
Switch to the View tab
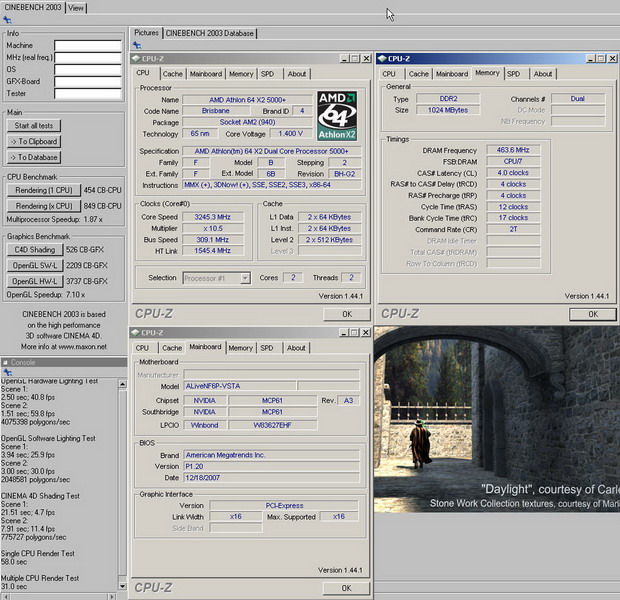point(76,8)
